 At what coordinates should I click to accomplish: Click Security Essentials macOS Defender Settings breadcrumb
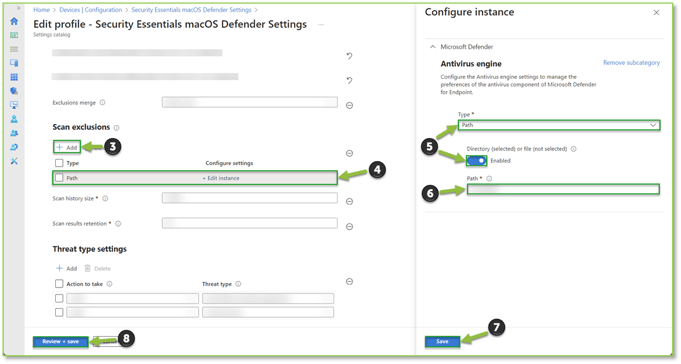click(x=192, y=10)
